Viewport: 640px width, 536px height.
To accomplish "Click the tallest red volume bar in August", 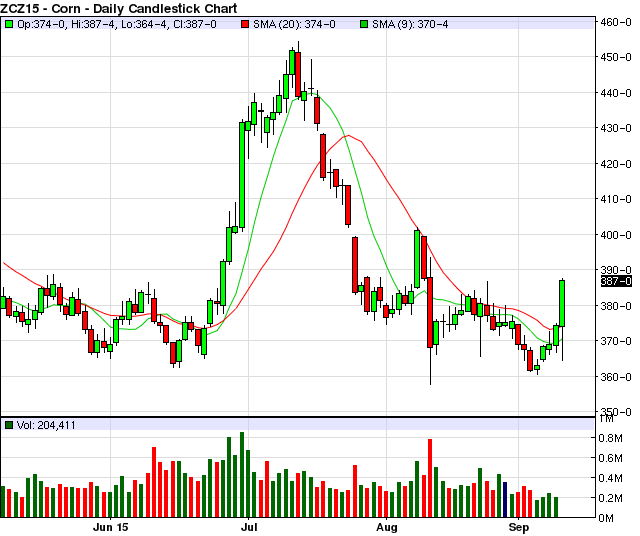I will click(x=430, y=478).
